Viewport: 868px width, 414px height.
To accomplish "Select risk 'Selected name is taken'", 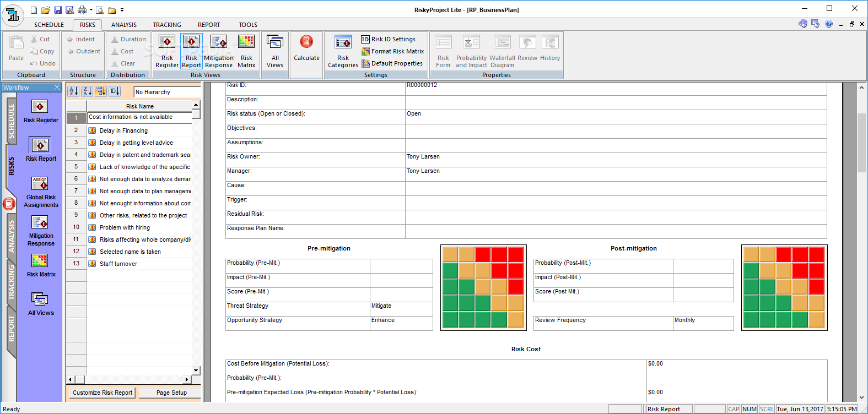I will click(x=139, y=252).
